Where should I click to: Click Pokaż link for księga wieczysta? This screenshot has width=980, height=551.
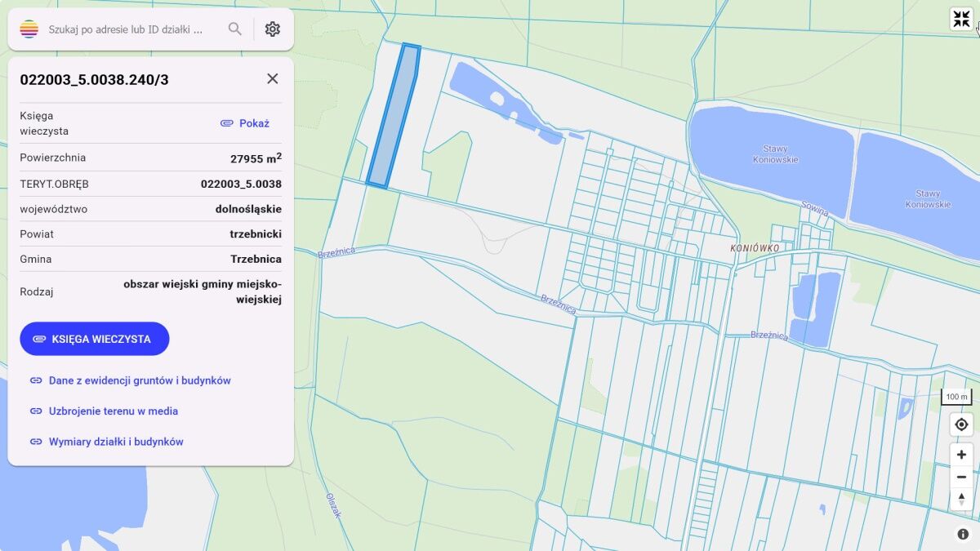click(x=245, y=123)
